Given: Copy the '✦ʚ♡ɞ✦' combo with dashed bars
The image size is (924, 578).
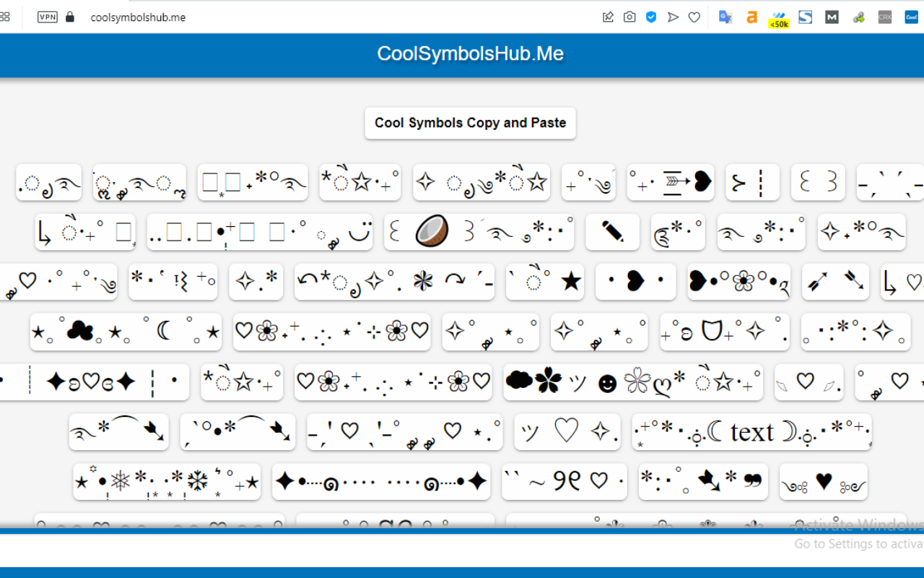Looking at the screenshot, I should click(x=95, y=382).
